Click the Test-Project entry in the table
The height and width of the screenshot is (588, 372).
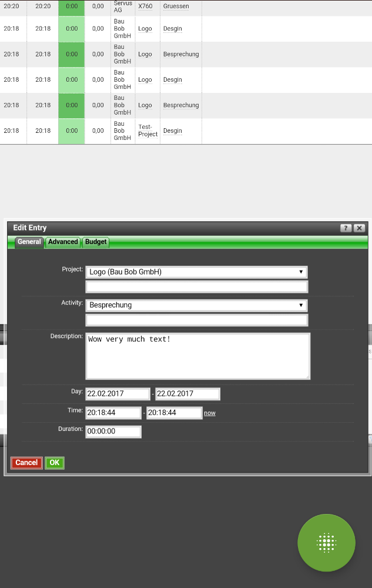tap(148, 131)
